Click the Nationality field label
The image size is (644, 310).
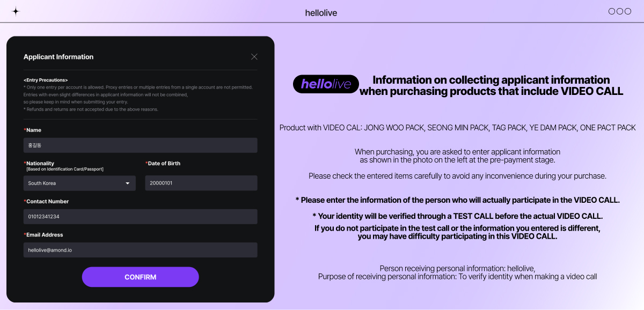[x=40, y=163]
